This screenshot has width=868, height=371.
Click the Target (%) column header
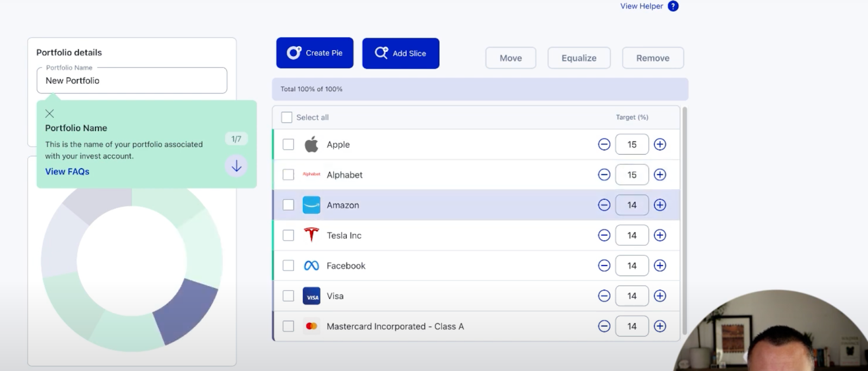pyautogui.click(x=632, y=117)
